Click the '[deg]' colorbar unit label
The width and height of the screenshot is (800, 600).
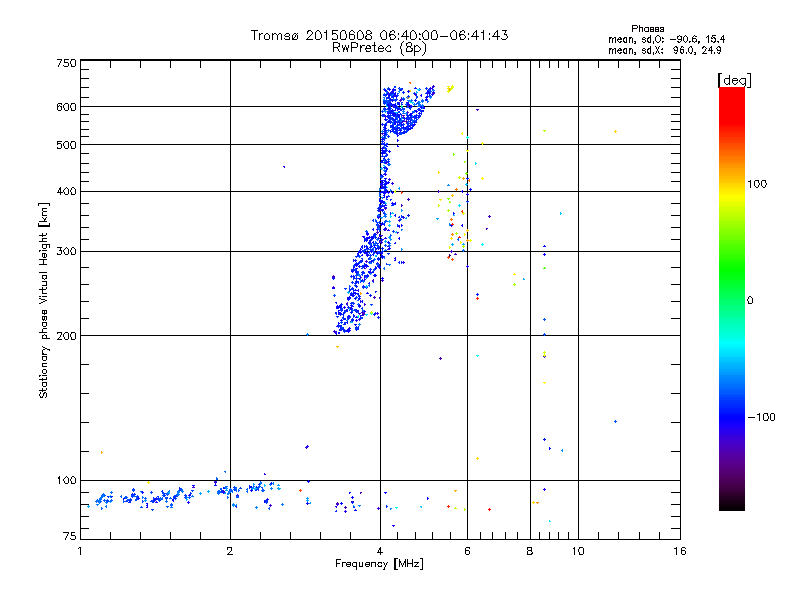point(734,81)
